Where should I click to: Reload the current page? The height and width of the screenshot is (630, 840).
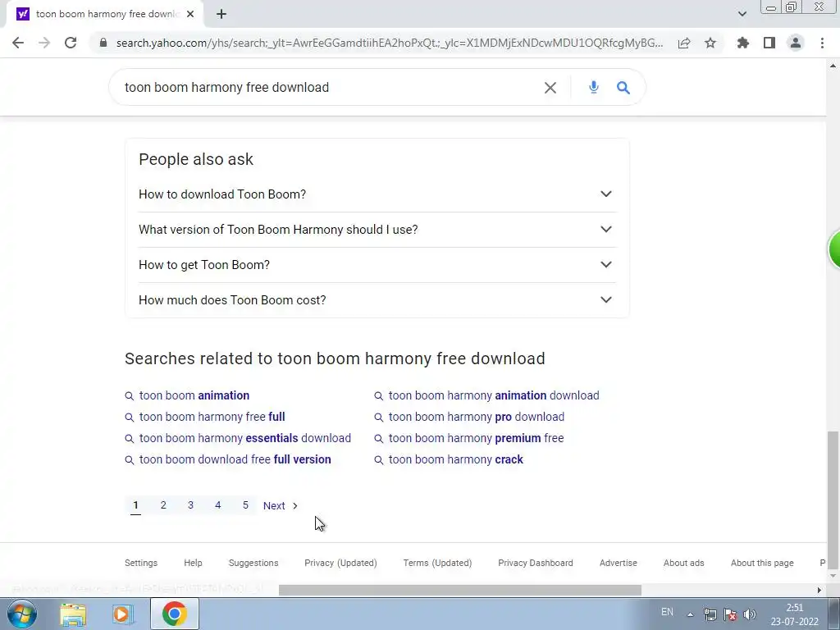coord(71,43)
